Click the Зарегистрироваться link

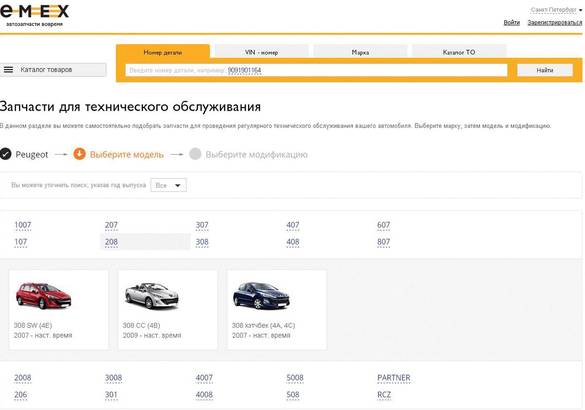[555, 22]
